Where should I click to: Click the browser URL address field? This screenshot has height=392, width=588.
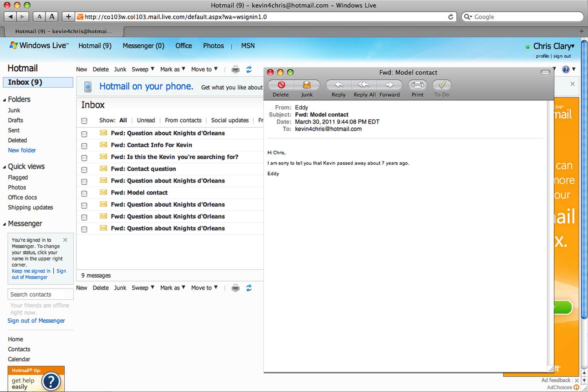click(265, 17)
